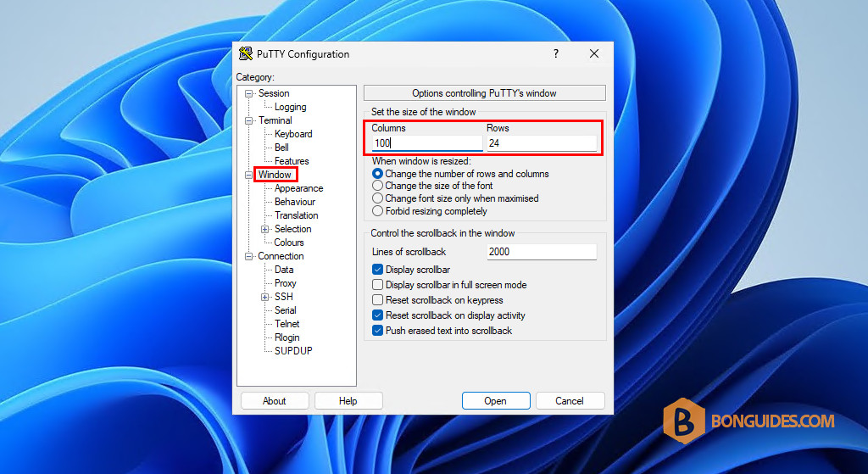
Task: Open the Session category
Action: [274, 93]
